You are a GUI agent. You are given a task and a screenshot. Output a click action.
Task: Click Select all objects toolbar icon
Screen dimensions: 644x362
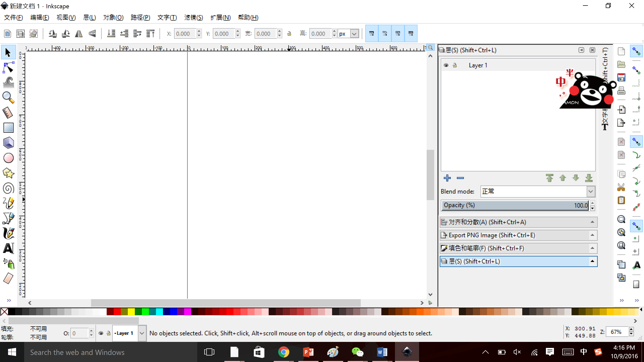click(8, 33)
